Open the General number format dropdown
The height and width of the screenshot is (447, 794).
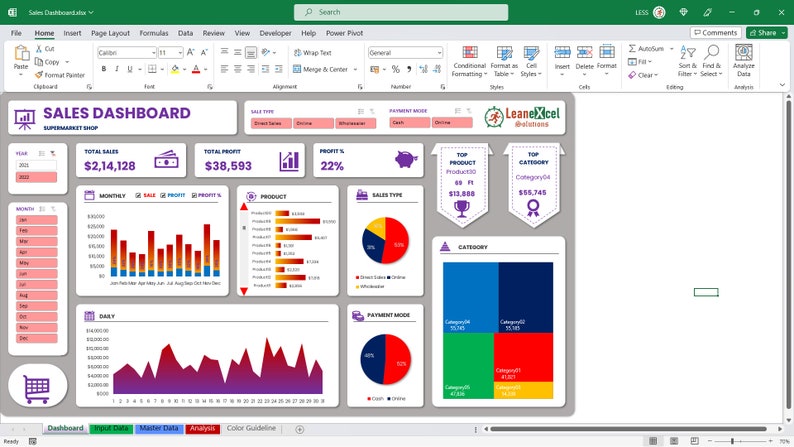point(439,53)
